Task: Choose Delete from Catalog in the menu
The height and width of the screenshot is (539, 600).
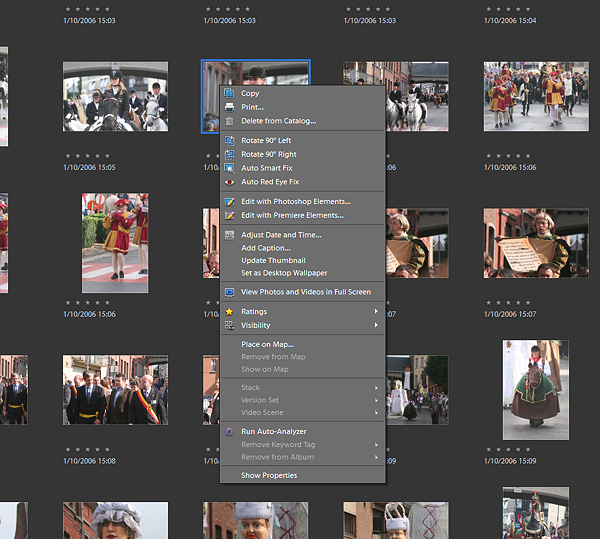Action: (278, 121)
